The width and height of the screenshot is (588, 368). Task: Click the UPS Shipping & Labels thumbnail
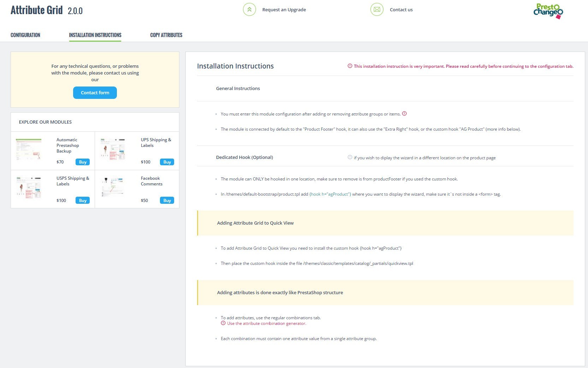113,149
